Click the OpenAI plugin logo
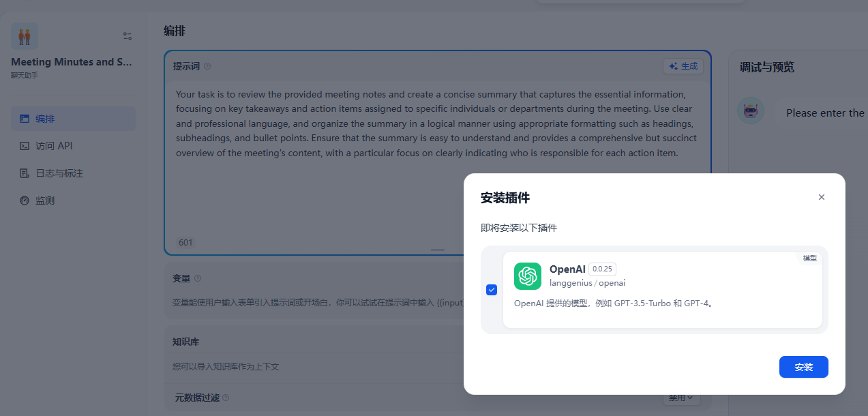 528,276
